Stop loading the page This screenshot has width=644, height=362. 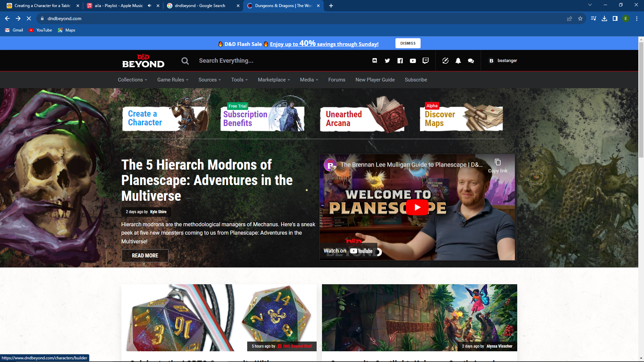click(29, 18)
